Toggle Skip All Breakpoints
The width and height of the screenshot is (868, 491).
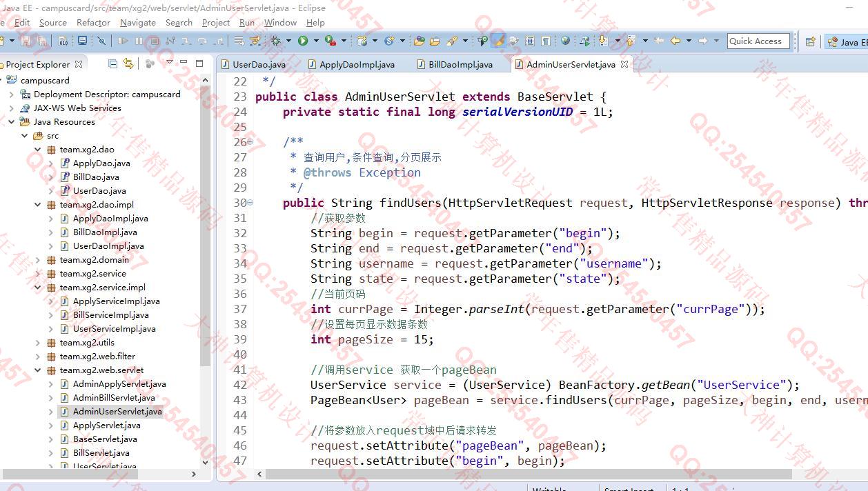point(101,41)
